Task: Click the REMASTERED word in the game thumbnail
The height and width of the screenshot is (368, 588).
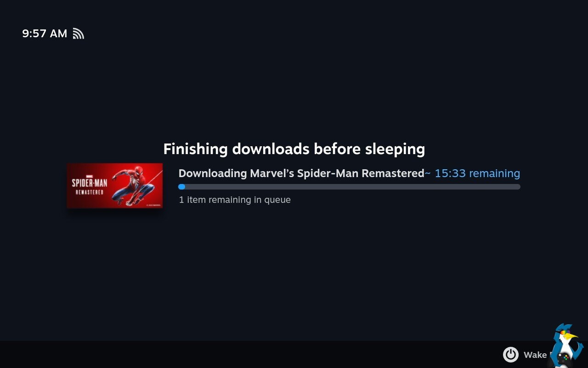Action: click(x=90, y=192)
